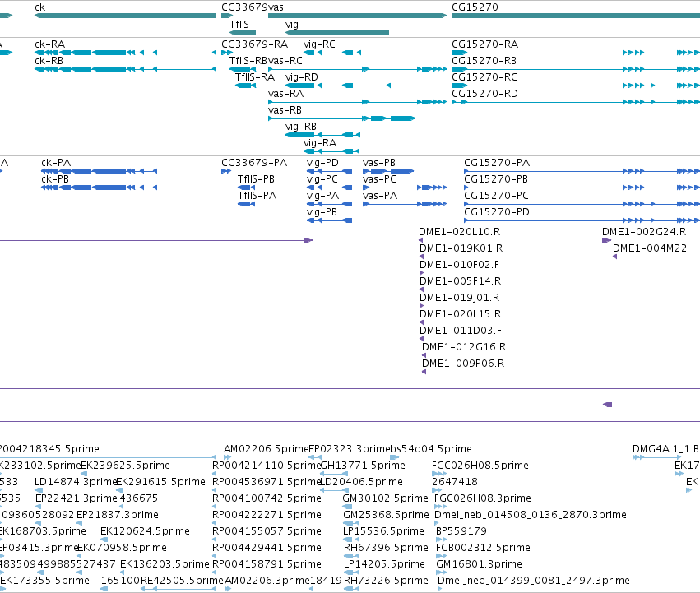
Task: Open the ck-RA transcript label
Action: [49, 44]
